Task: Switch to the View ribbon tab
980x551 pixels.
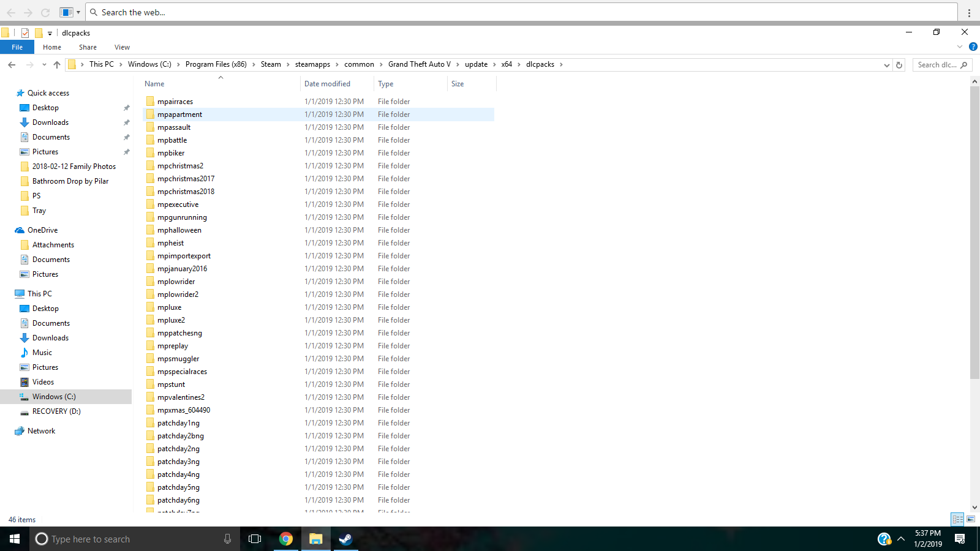Action: click(122, 47)
